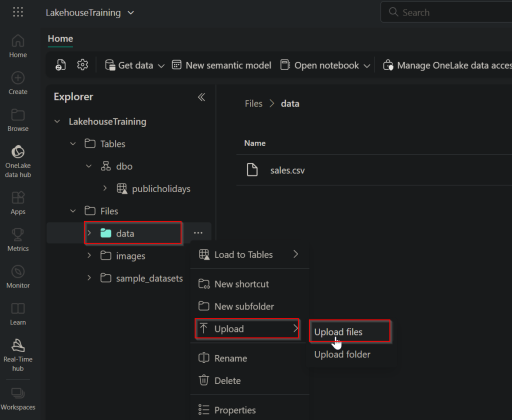Sort by the Name column header
This screenshot has height=420, width=512.
tap(254, 143)
